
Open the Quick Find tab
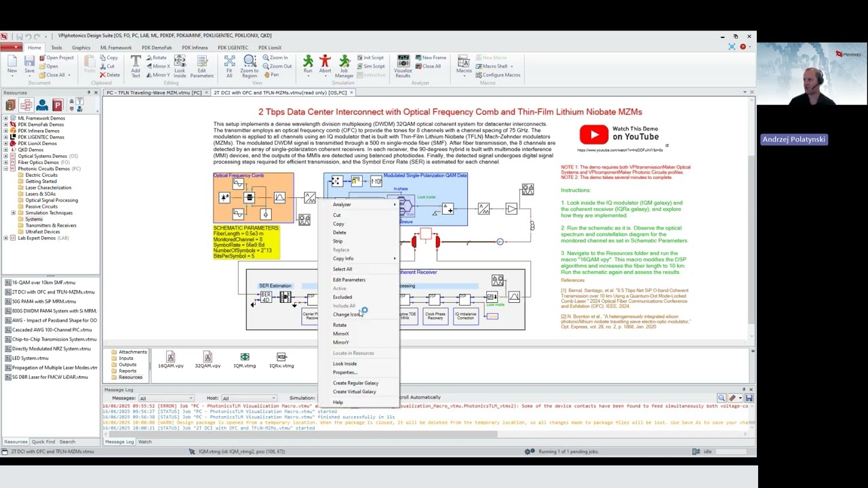pyautogui.click(x=43, y=442)
